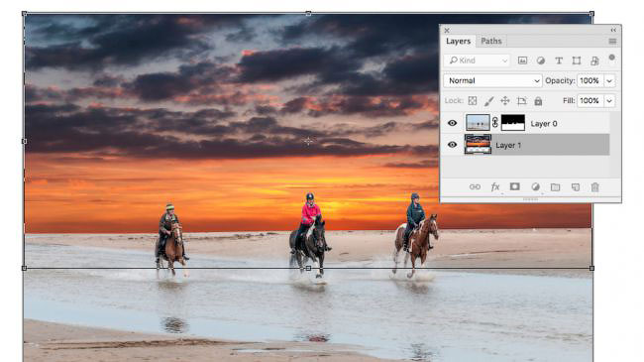Lock transparent pixels

tap(473, 101)
